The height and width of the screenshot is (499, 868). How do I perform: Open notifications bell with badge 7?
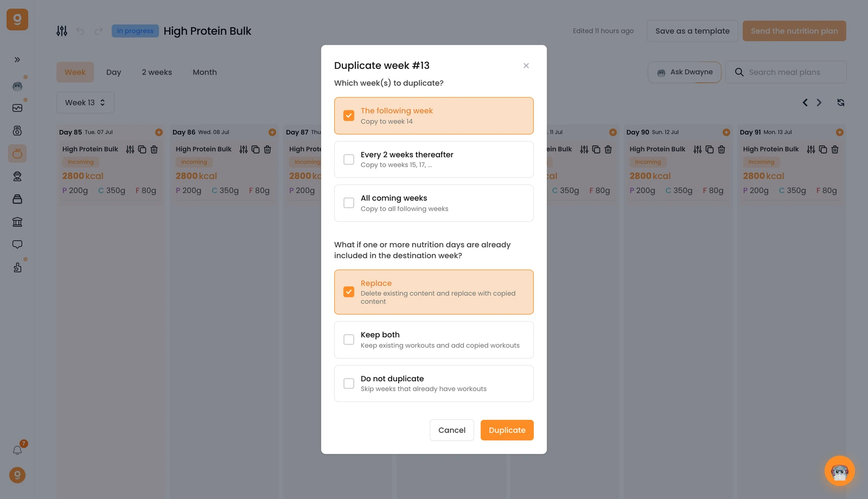(17, 450)
